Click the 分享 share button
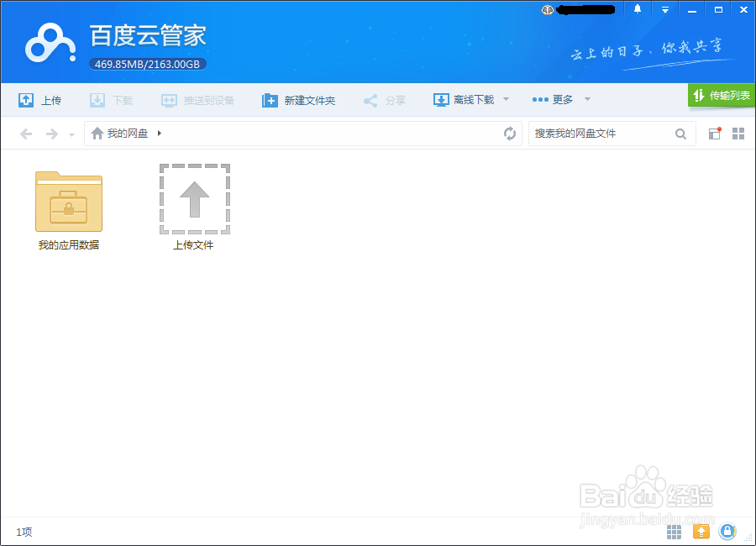 pyautogui.click(x=384, y=100)
